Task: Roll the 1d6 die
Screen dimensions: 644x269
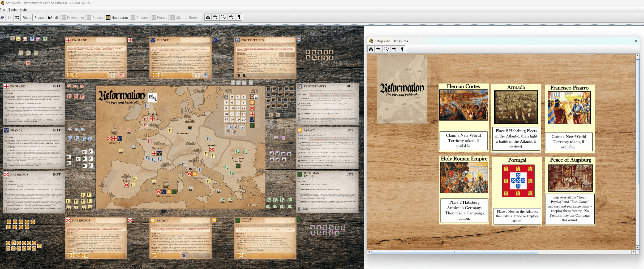Action: [x=53, y=17]
